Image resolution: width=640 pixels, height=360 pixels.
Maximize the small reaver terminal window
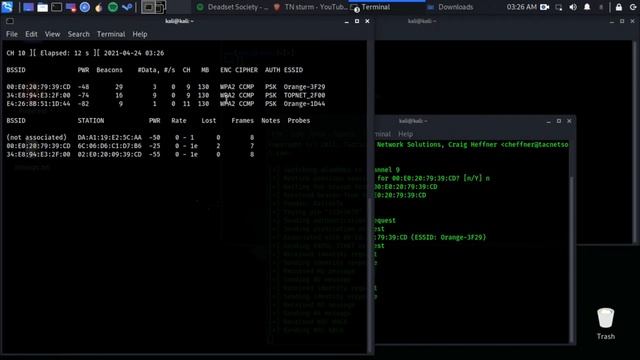click(x=559, y=121)
